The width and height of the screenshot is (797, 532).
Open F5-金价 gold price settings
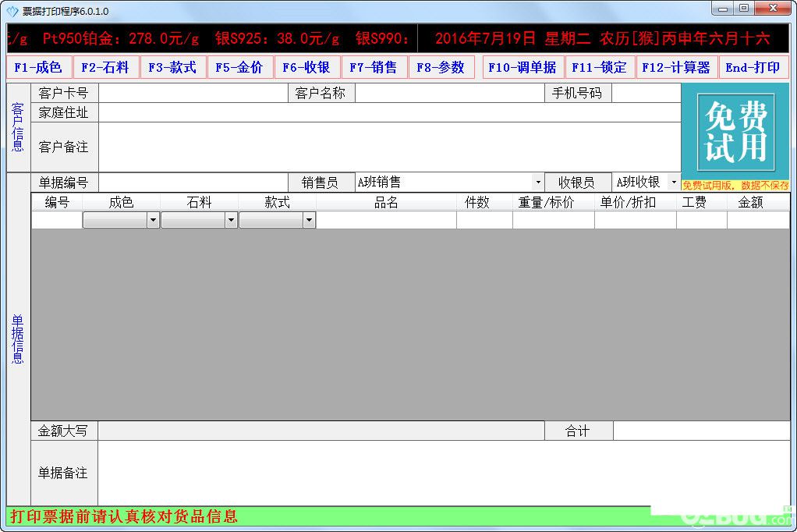coord(239,67)
